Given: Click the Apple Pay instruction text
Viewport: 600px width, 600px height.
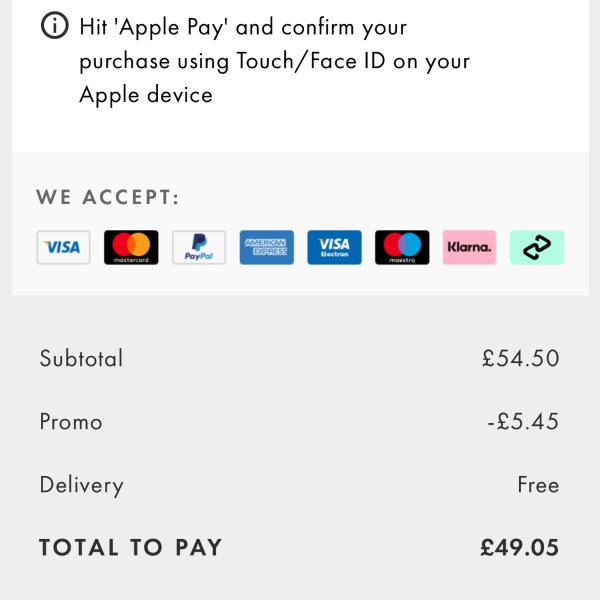Looking at the screenshot, I should (243, 27).
